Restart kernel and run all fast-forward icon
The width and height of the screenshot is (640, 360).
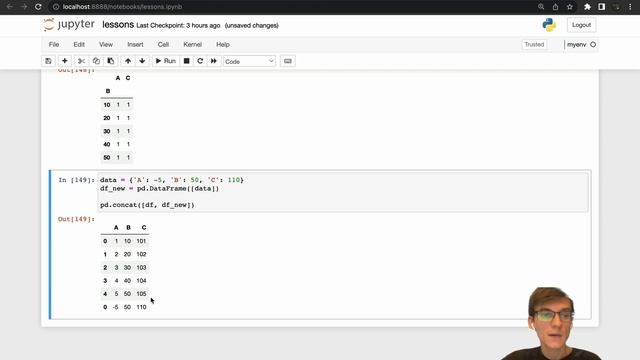[x=213, y=61]
